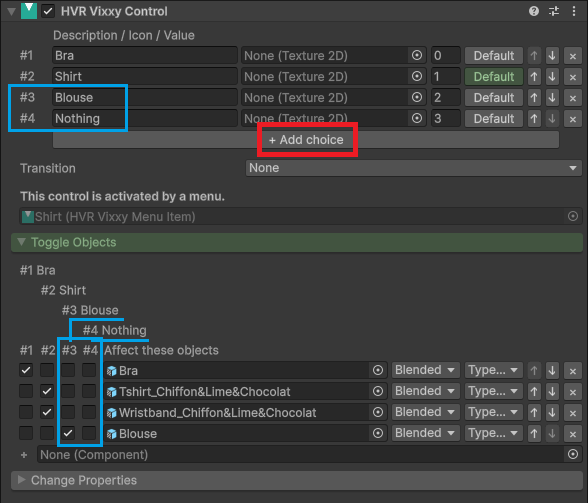The height and width of the screenshot is (503, 588).
Task: Open the component presets sliders icon
Action: [554, 11]
